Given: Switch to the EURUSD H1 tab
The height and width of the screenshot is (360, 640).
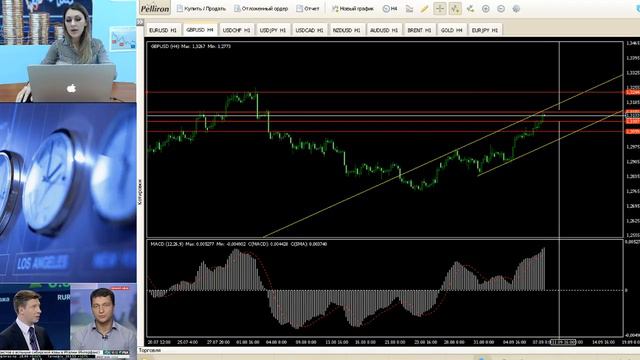Looking at the screenshot, I should pyautogui.click(x=162, y=30).
